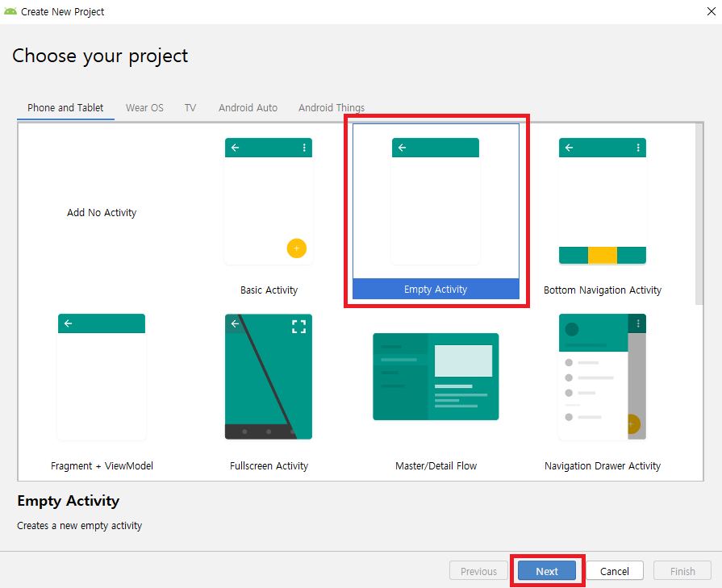The width and height of the screenshot is (722, 588).
Task: Click the bold Empty Activity description heading
Action: pyautogui.click(x=68, y=501)
